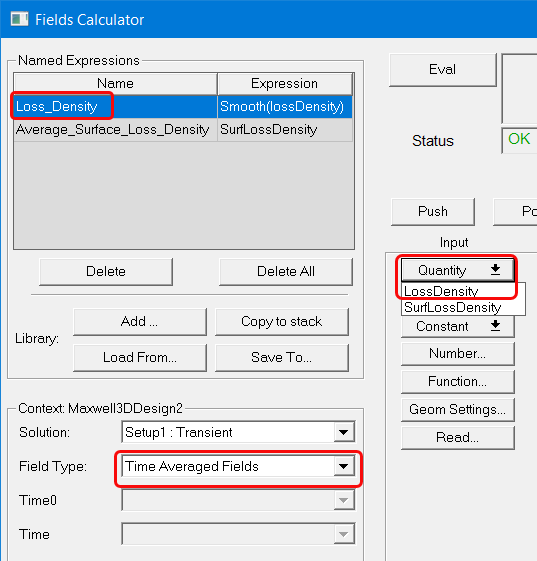Click Copy to stack
537x561 pixels.
coord(282,322)
